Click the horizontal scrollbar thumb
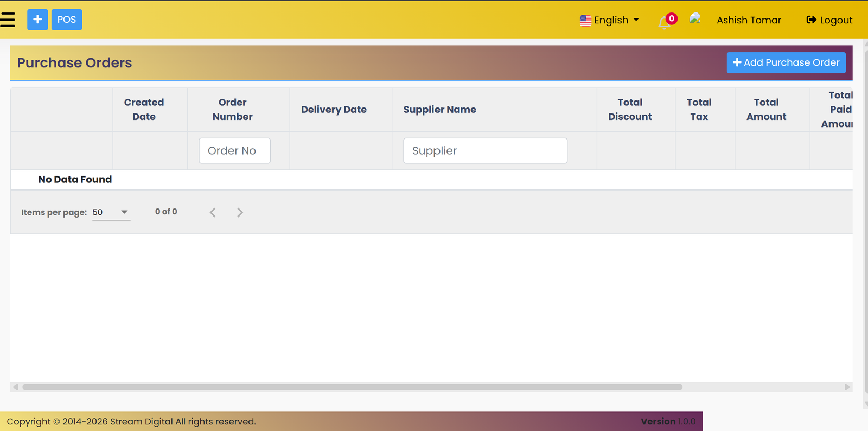The image size is (868, 431). click(x=352, y=387)
